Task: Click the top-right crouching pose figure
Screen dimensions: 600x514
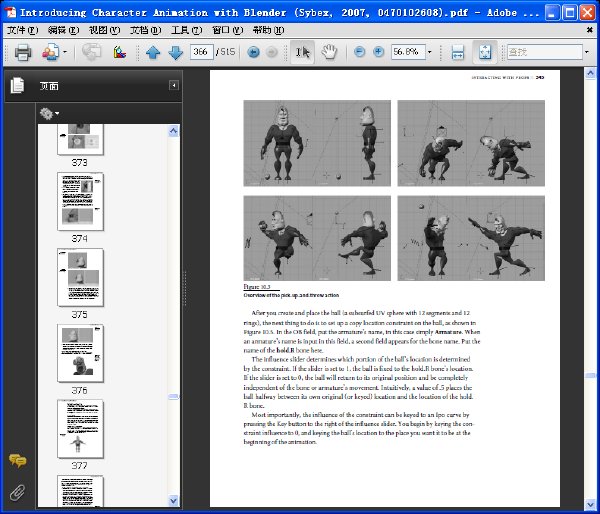Action: 471,143
